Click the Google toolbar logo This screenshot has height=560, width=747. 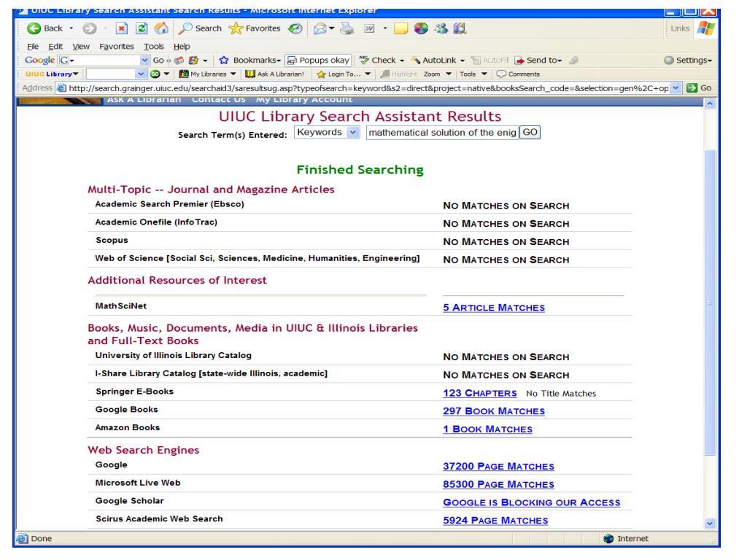tap(39, 60)
